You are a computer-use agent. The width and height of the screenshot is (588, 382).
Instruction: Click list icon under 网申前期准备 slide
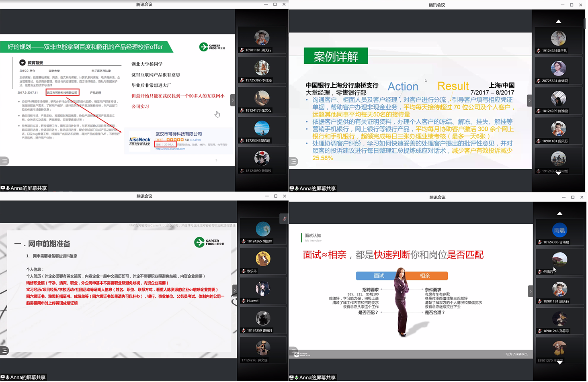coord(4,351)
